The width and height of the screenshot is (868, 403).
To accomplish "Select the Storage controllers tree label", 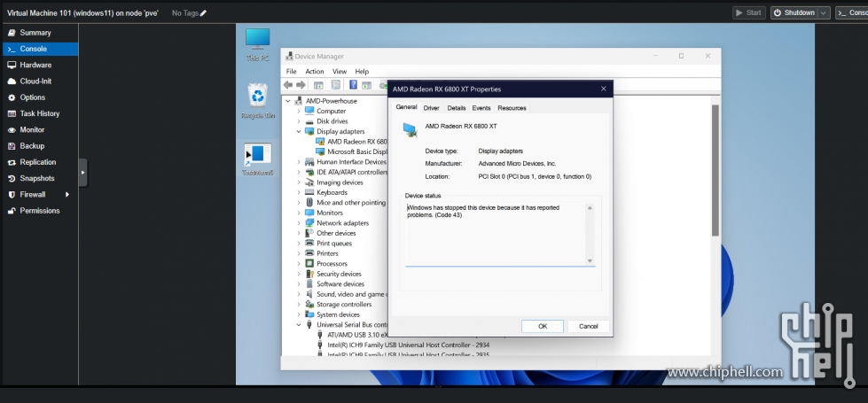I will [x=344, y=305].
